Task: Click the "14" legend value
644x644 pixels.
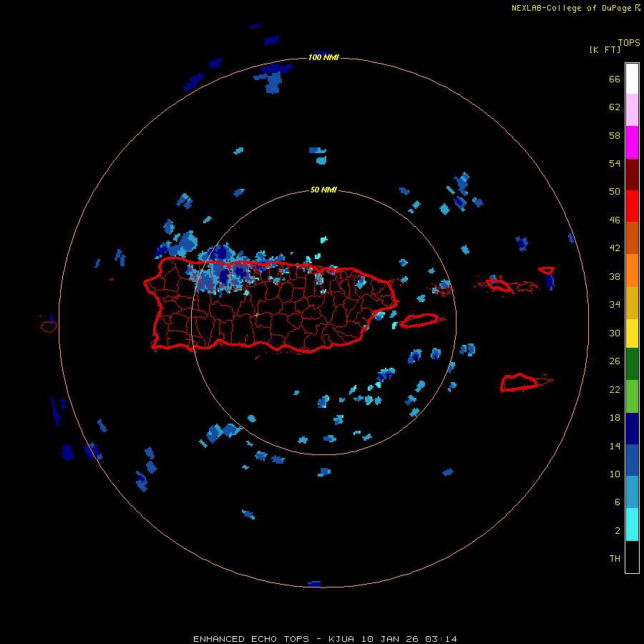Action: (x=615, y=446)
